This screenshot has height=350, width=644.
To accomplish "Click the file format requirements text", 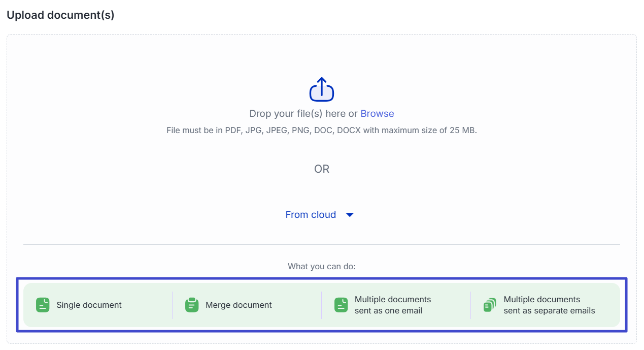I will tap(322, 130).
